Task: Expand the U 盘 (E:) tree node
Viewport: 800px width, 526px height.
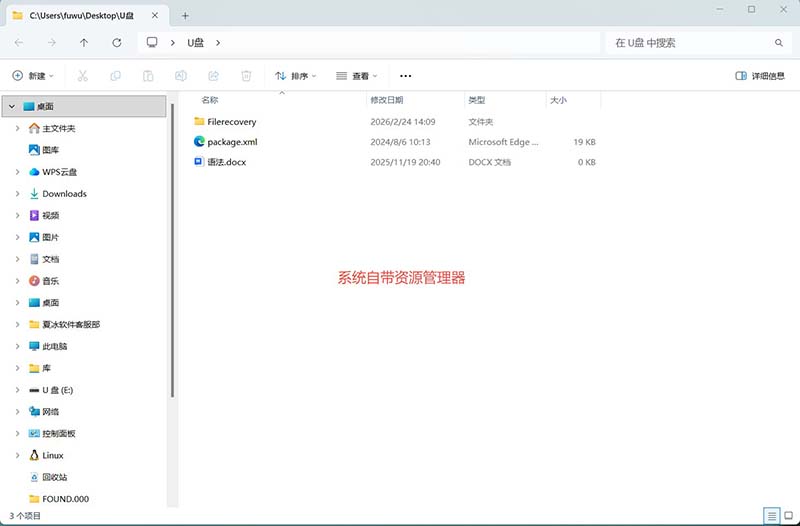Action: [x=17, y=390]
